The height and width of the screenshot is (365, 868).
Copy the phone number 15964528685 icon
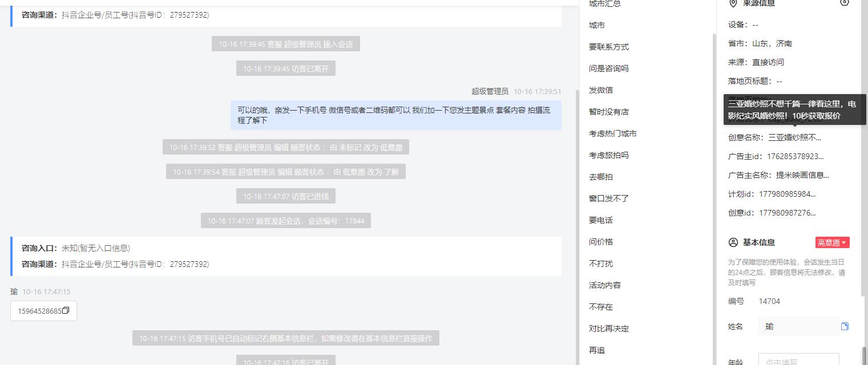66,311
